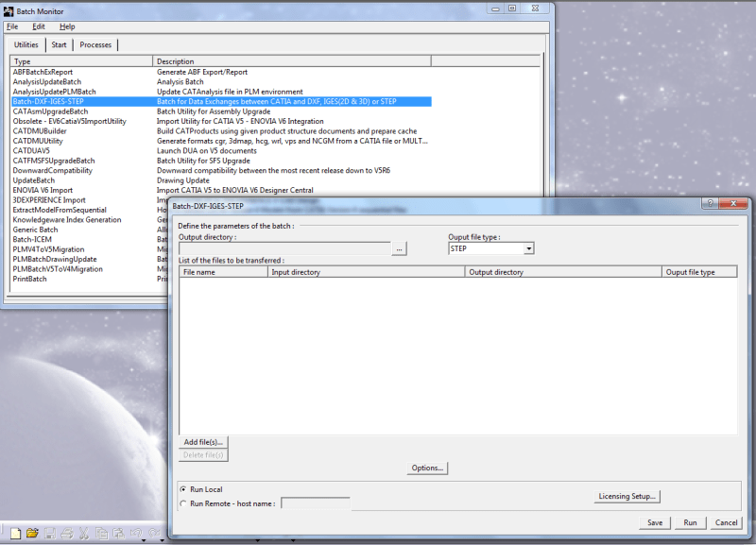This screenshot has width=756, height=545.
Task: Click the host name input field
Action: [x=316, y=503]
